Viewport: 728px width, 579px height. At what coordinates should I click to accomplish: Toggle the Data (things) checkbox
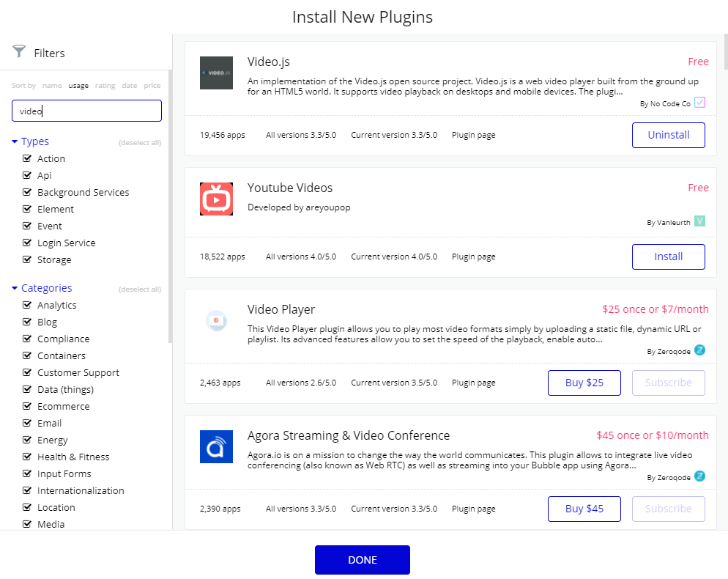coord(27,389)
